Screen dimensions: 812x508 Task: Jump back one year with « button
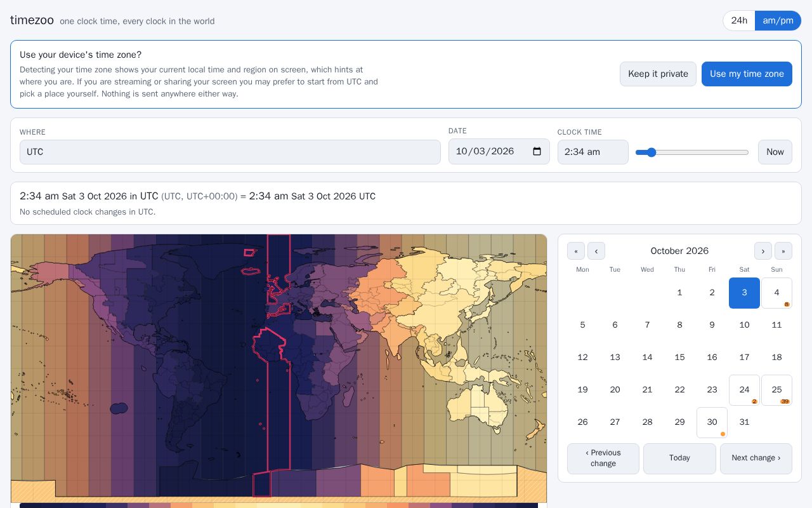576,251
